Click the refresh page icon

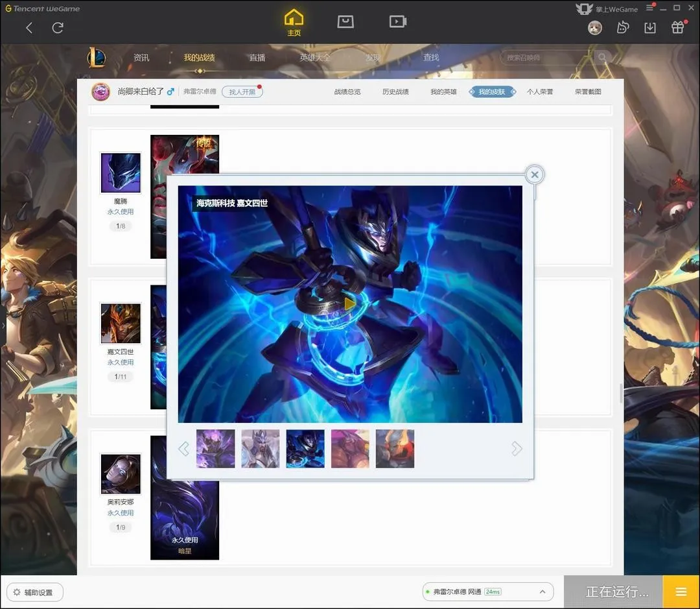58,28
